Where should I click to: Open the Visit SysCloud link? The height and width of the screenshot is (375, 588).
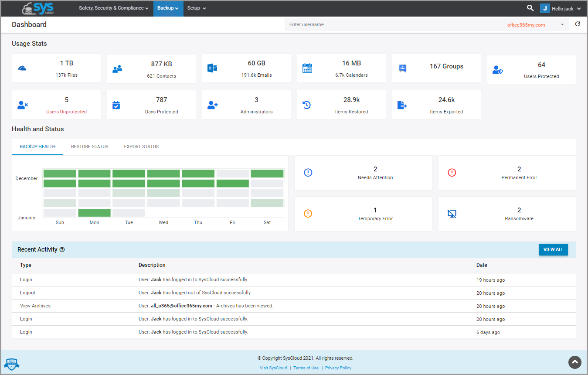[273, 368]
